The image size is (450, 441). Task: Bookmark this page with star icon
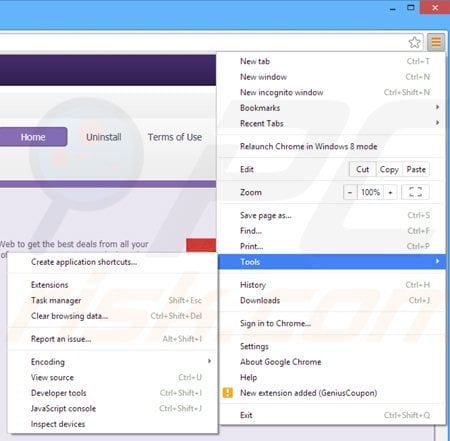414,42
